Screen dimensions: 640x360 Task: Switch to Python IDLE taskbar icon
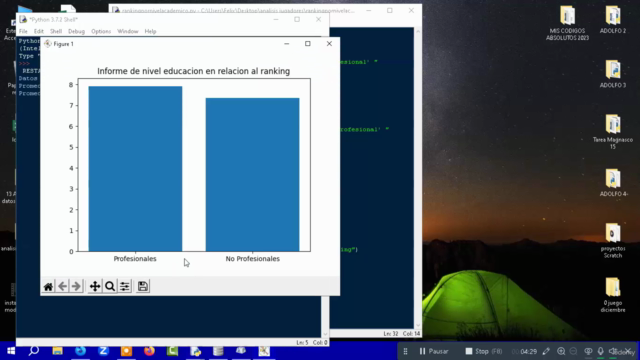pyautogui.click(x=196, y=351)
